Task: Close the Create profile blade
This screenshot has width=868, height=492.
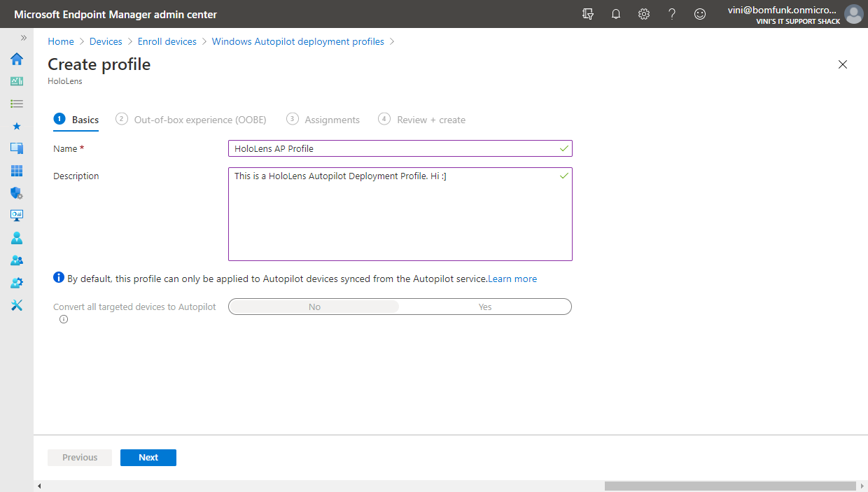Action: (x=843, y=64)
